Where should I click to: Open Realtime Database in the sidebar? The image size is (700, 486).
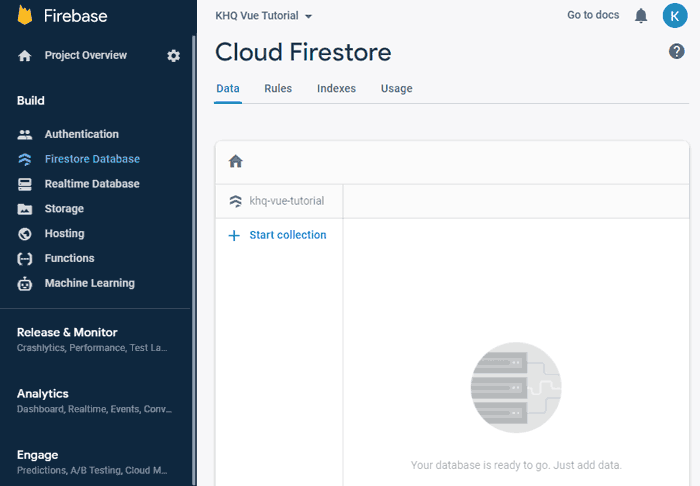click(x=92, y=184)
